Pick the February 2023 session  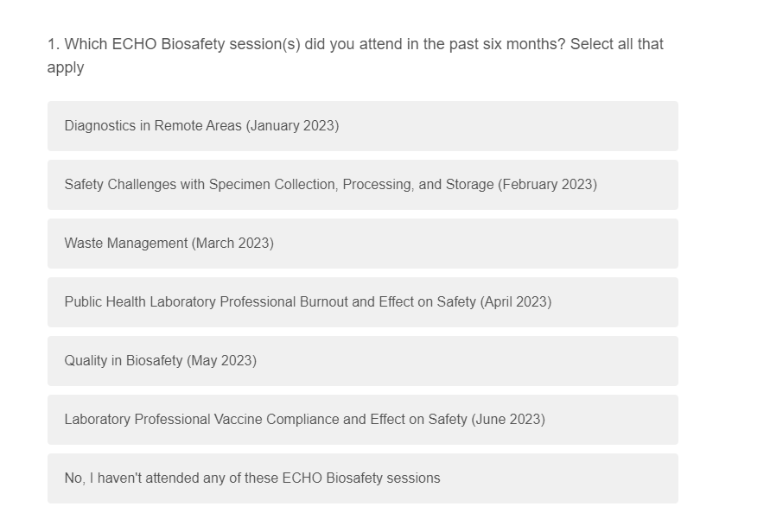pyautogui.click(x=330, y=185)
